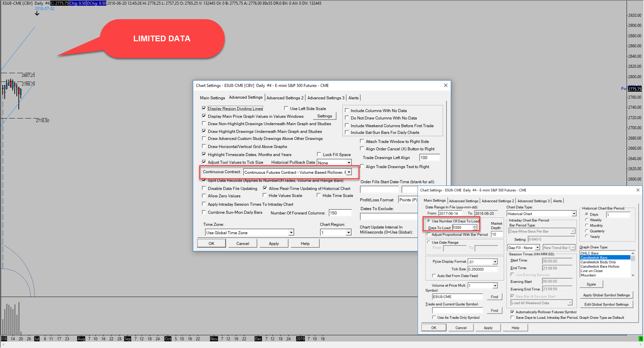This screenshot has height=348, width=644.
Task: Check Hide Time Scale option
Action: (x=319, y=195)
